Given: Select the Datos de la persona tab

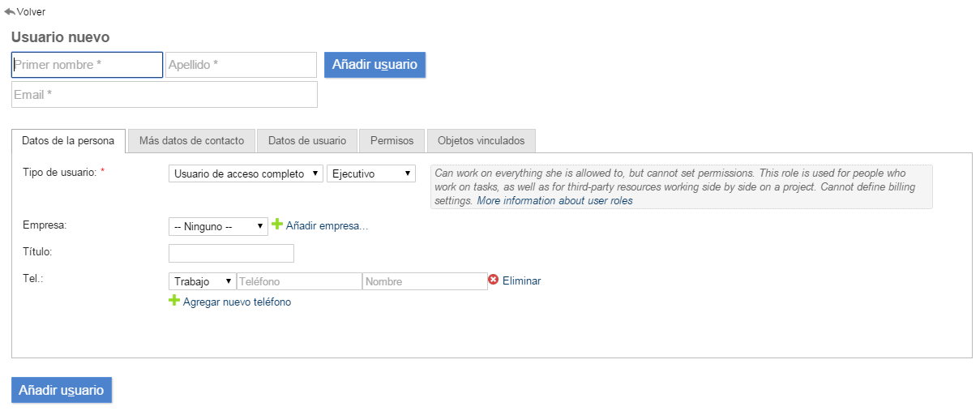Looking at the screenshot, I should click(68, 140).
